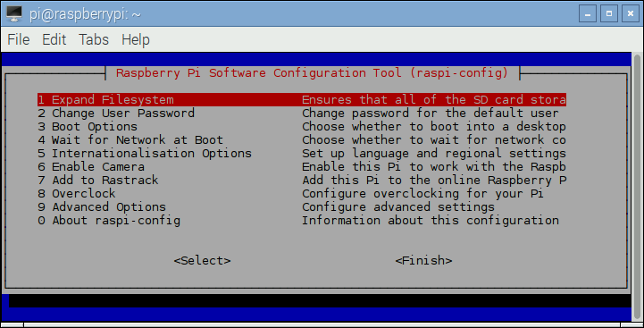
Task: Select Enable Camera option
Action: 302,167
